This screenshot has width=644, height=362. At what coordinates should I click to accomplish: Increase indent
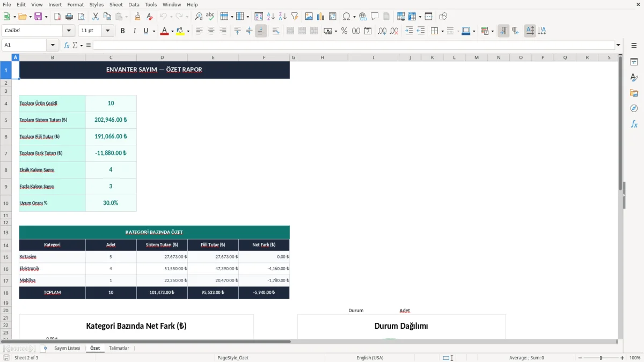[x=409, y=31]
